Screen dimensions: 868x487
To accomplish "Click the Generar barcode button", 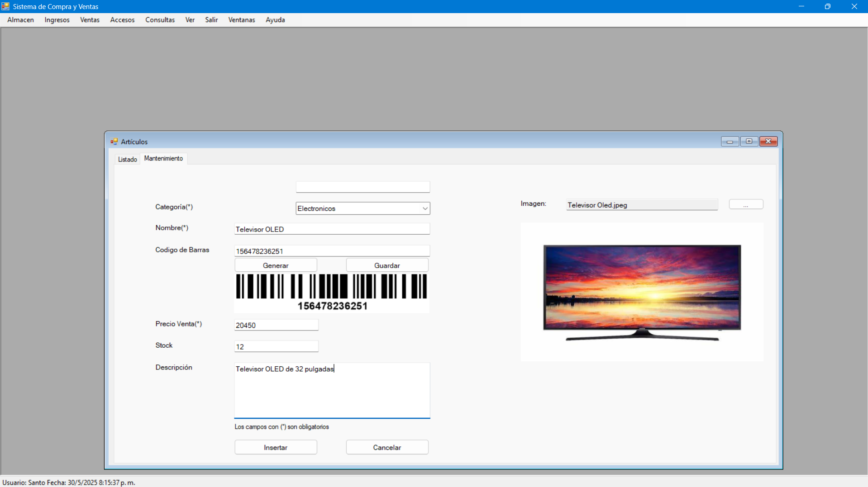I will click(276, 265).
